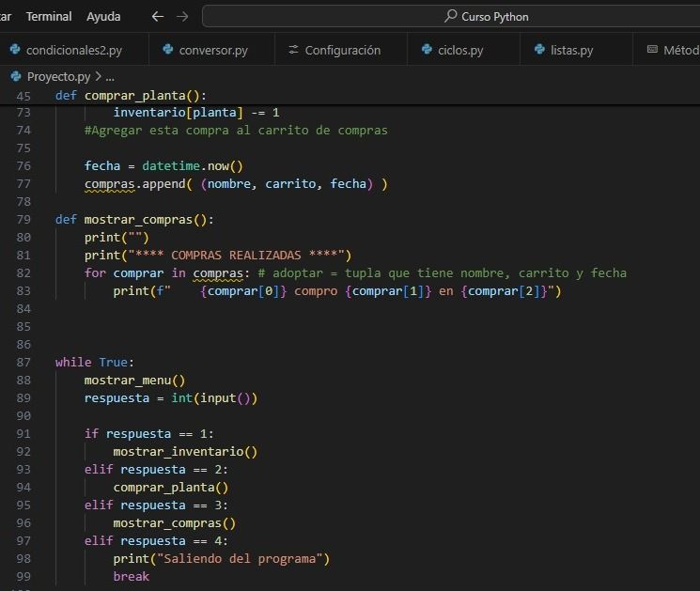The width and height of the screenshot is (700, 591).
Task: Click the breadcrumb chevron after Proyecto.py
Action: coord(99,77)
